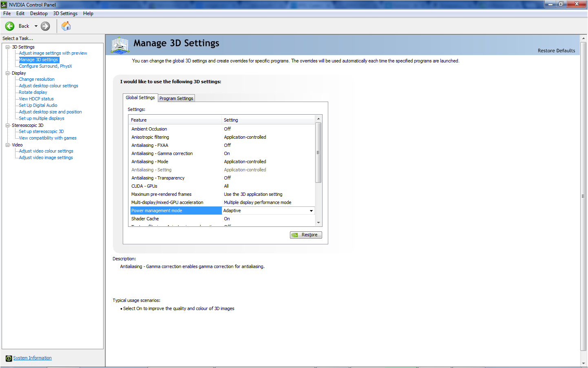Click the Feature column header
Viewport: 588px width, 368px height.
[175, 120]
